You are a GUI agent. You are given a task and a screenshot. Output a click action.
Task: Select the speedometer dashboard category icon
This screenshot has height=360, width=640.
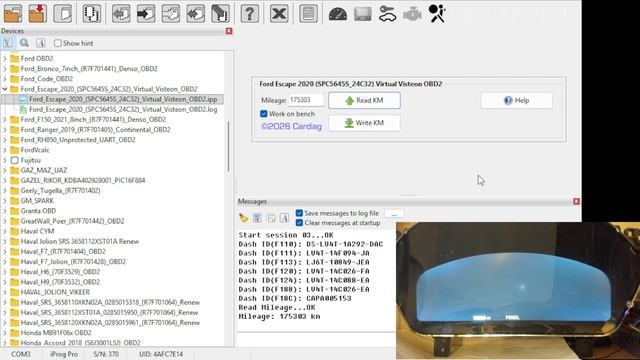[338, 14]
